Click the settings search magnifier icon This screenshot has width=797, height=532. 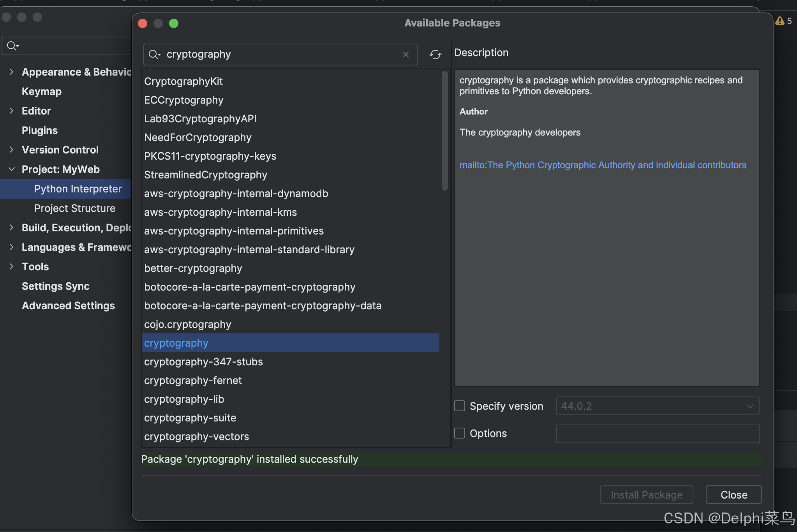click(x=12, y=46)
